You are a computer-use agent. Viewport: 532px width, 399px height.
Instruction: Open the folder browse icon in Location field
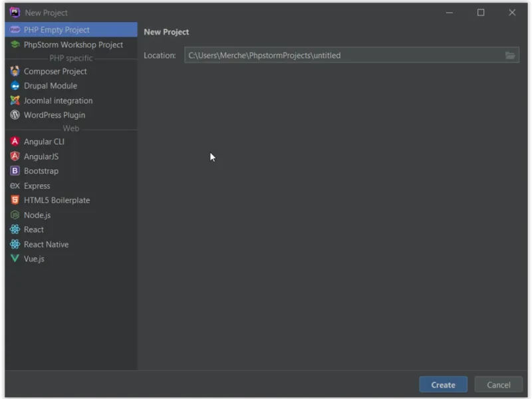[x=510, y=55]
